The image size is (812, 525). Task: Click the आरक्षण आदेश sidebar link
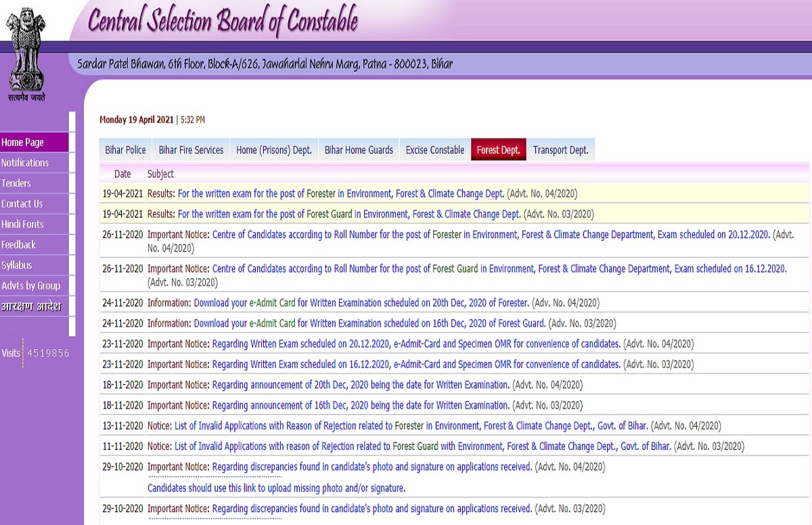pos(30,306)
